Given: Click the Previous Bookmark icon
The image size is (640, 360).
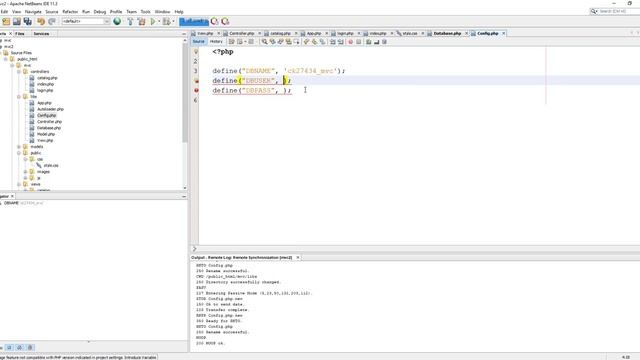Looking at the screenshot, I should pos(307,42).
